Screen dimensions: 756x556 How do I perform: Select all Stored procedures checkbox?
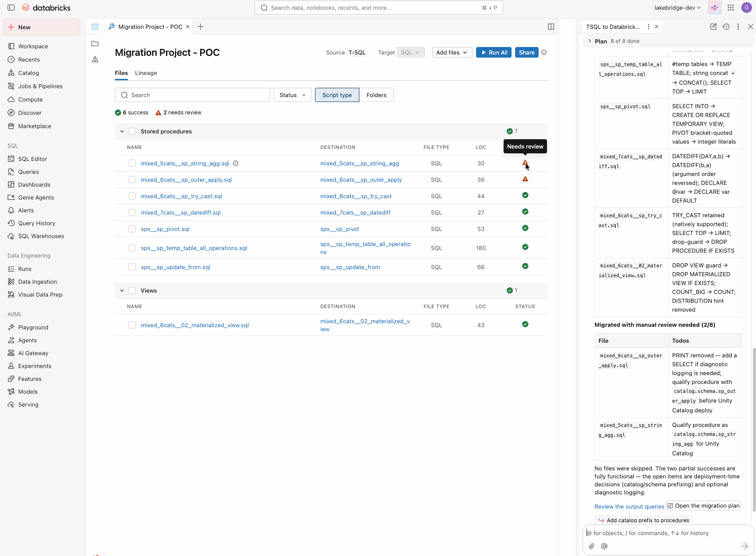(132, 131)
